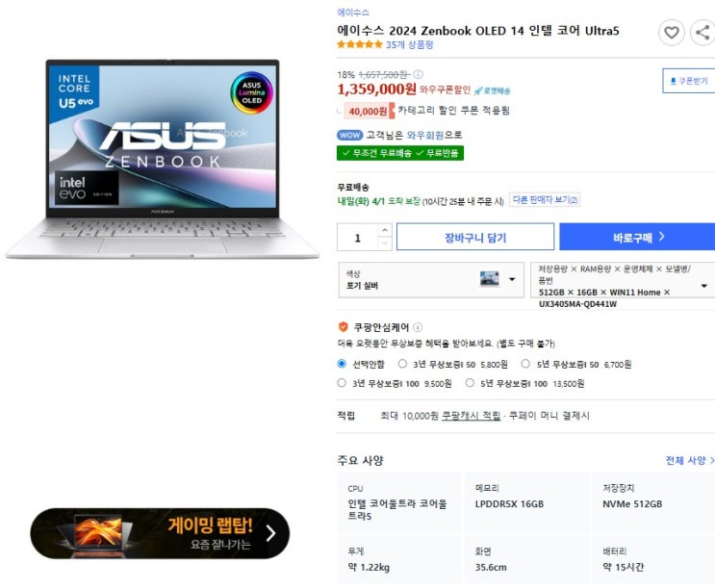Open 전체 사양 full specs link

(x=689, y=460)
